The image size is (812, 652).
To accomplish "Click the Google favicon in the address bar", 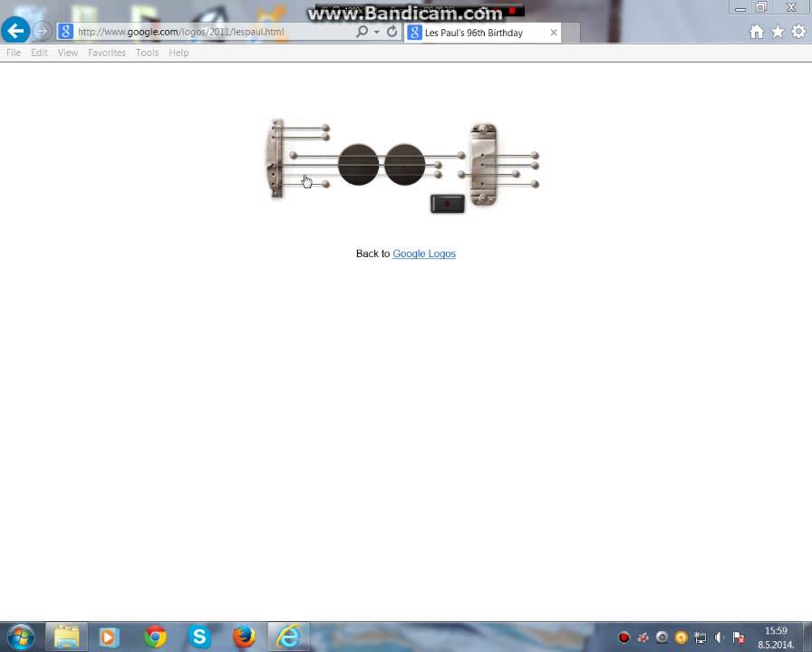I will 65,32.
